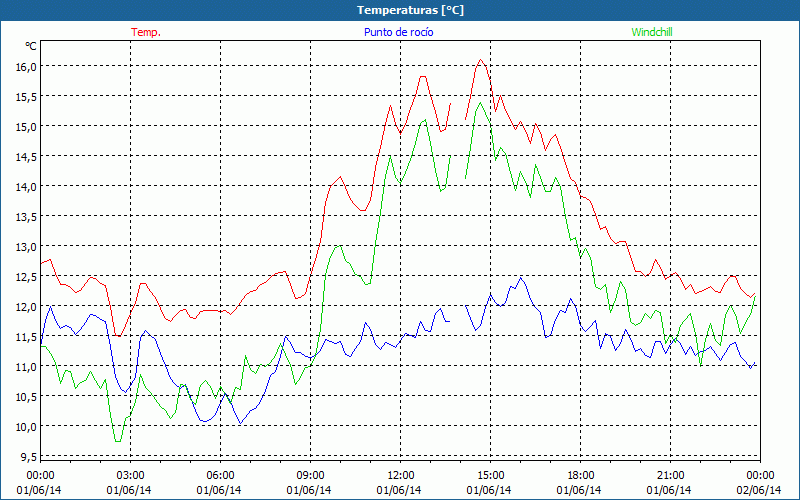The image size is (800, 500).
Task: Select the green Windchill legend label
Action: (652, 32)
